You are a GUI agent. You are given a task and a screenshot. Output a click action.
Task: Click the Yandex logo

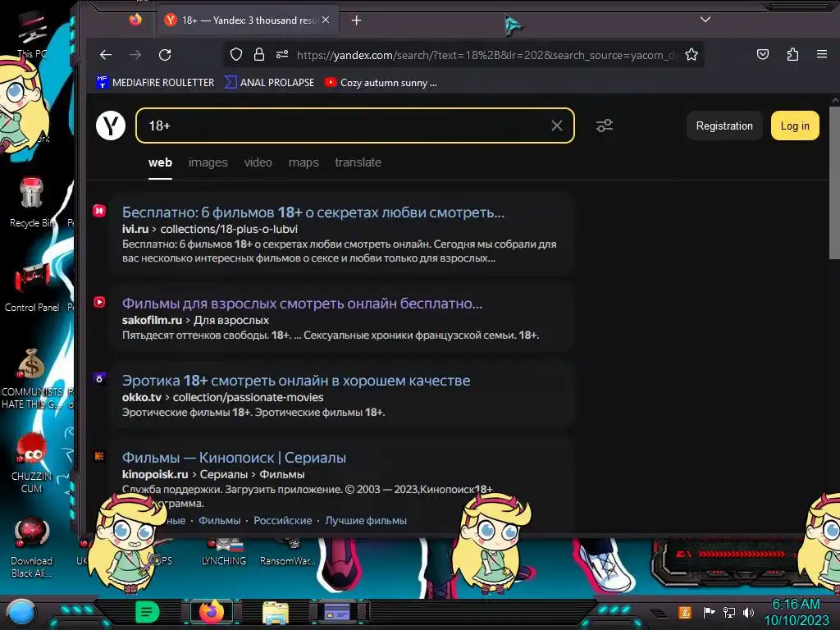[111, 126]
